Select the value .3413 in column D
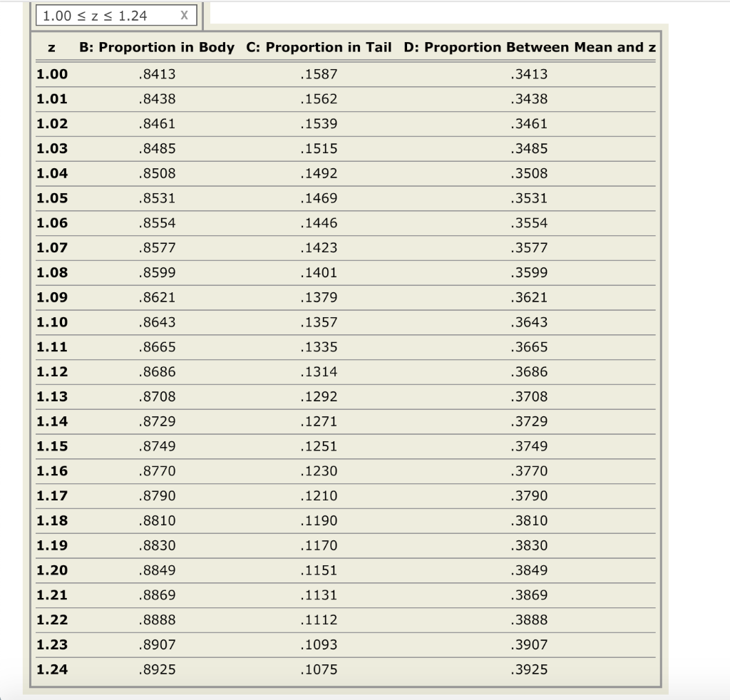This screenshot has width=730, height=700. coord(530,73)
